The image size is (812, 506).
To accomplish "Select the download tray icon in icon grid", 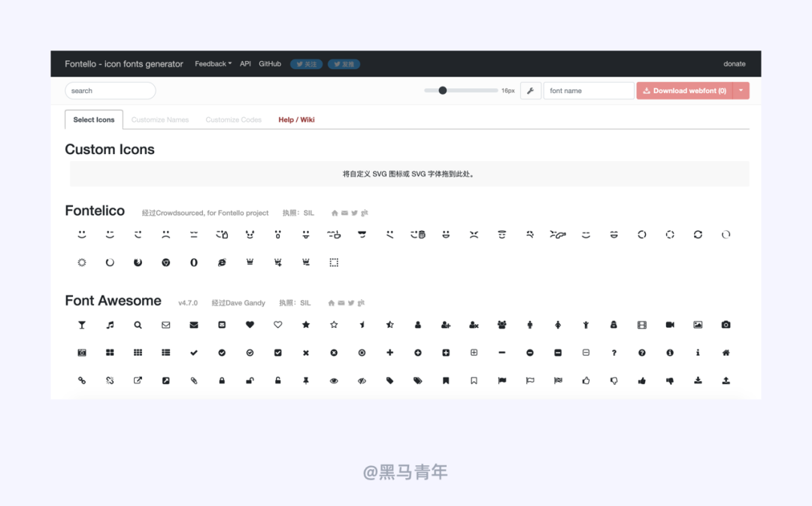I will pos(698,380).
